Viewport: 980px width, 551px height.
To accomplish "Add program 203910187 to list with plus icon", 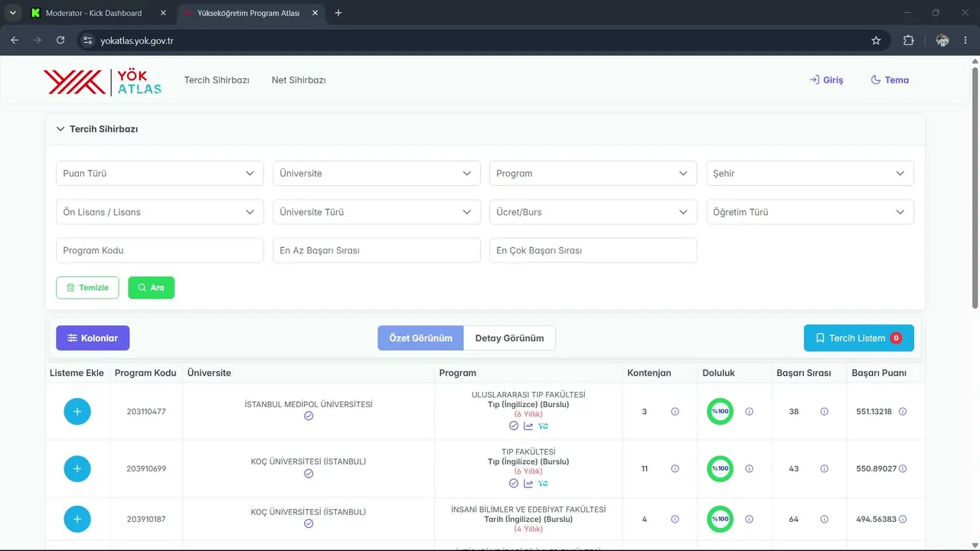I will (77, 520).
